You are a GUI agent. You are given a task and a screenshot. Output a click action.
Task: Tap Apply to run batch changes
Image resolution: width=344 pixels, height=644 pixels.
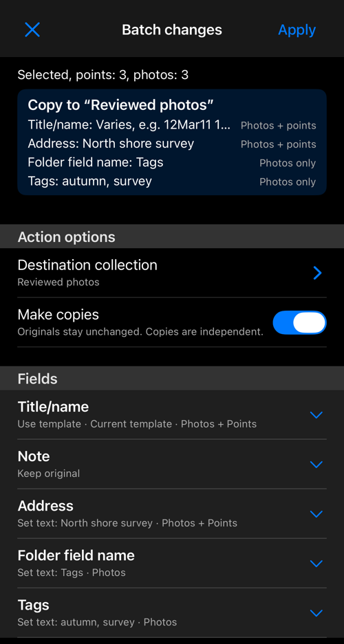(x=297, y=30)
